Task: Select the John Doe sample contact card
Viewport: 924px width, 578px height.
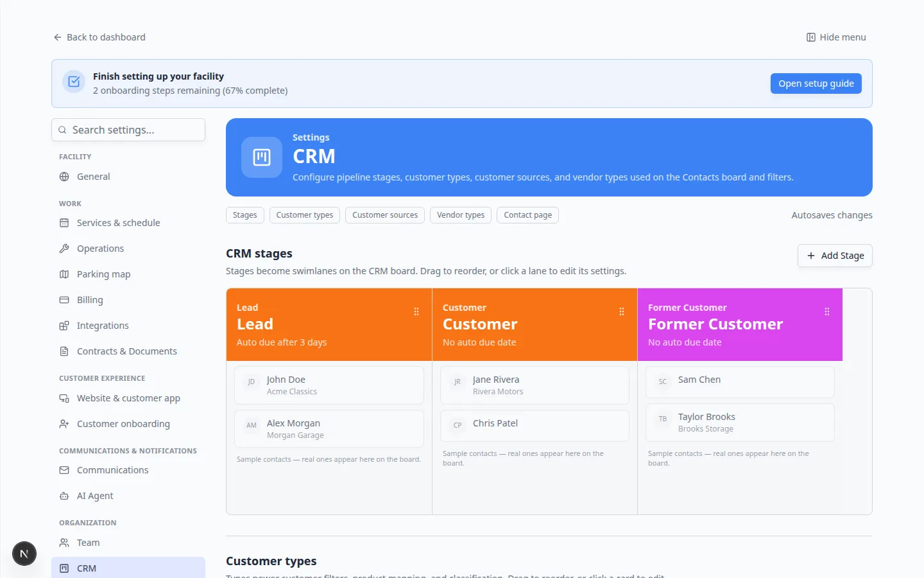Action: point(329,385)
